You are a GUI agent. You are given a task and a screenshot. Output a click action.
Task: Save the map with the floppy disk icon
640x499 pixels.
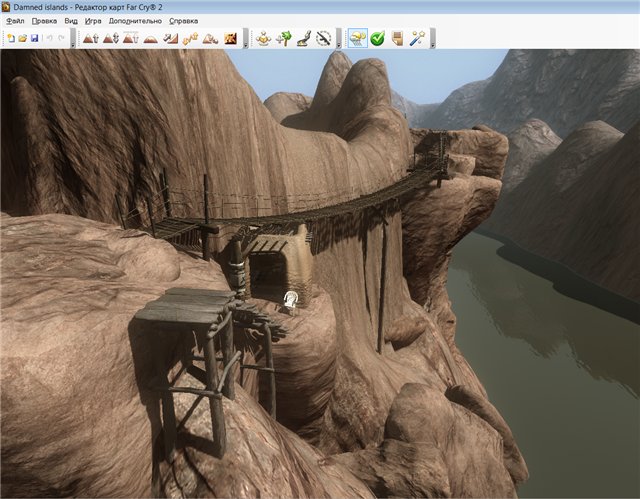tap(35, 38)
